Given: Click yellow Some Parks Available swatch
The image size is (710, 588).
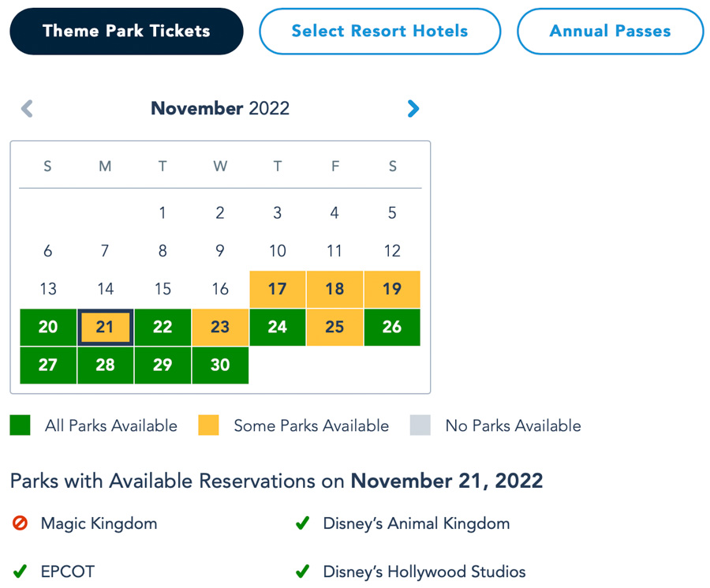Looking at the screenshot, I should (x=208, y=425).
